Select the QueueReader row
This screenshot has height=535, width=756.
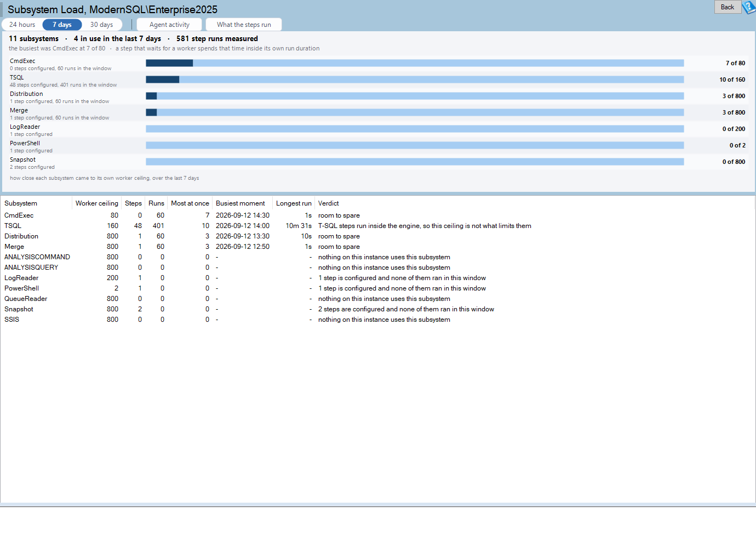tap(377, 299)
